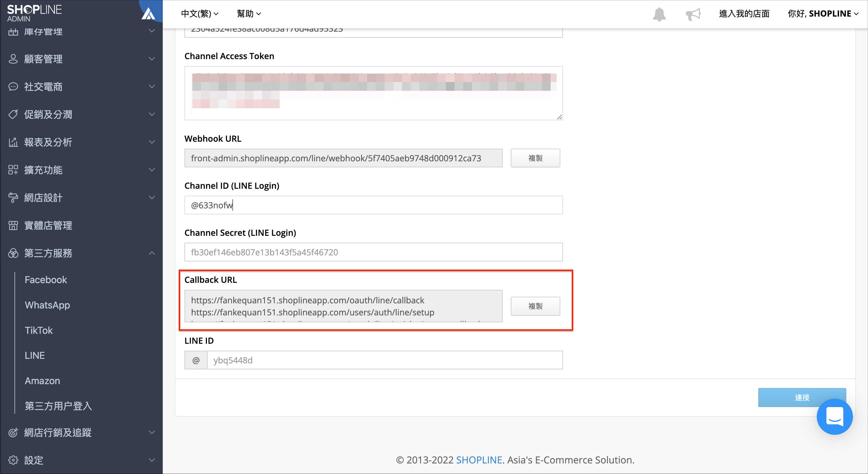This screenshot has height=474, width=868.
Task: Click the reports and analytics chart icon
Action: 13,142
